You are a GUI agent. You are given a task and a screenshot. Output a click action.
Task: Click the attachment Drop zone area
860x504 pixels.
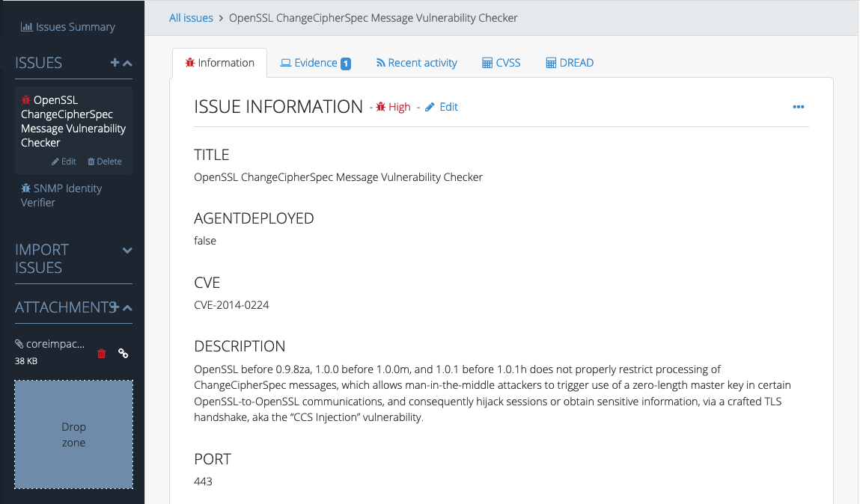coord(73,434)
